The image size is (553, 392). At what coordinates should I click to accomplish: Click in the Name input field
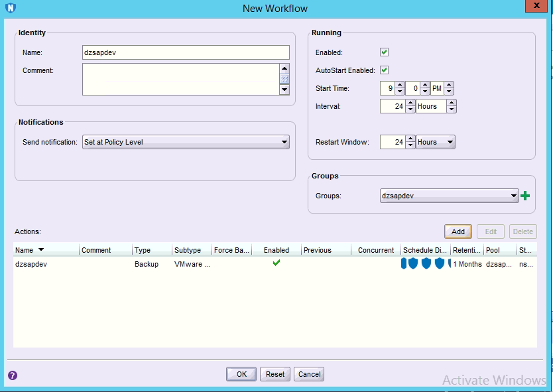(x=186, y=52)
